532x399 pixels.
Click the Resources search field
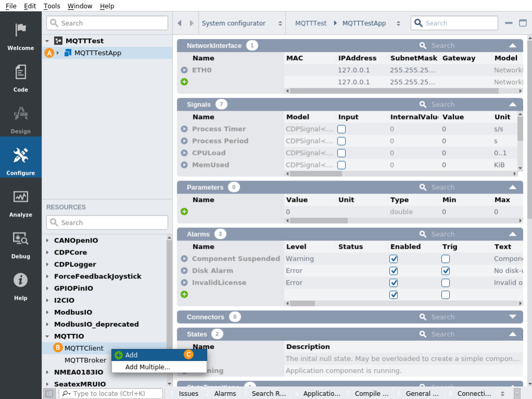point(107,223)
